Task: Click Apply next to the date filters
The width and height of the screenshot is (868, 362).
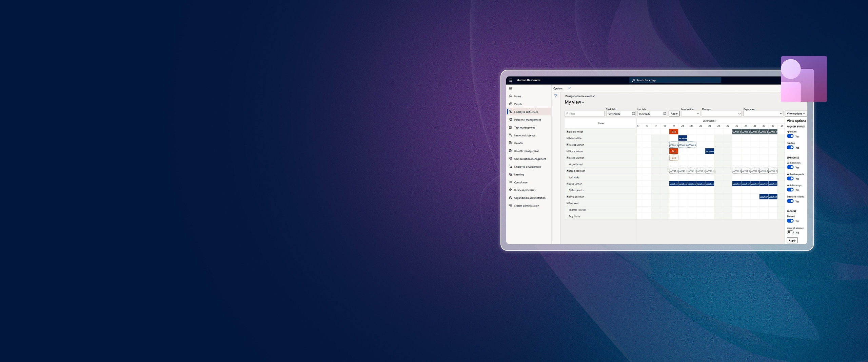Action: point(674,114)
